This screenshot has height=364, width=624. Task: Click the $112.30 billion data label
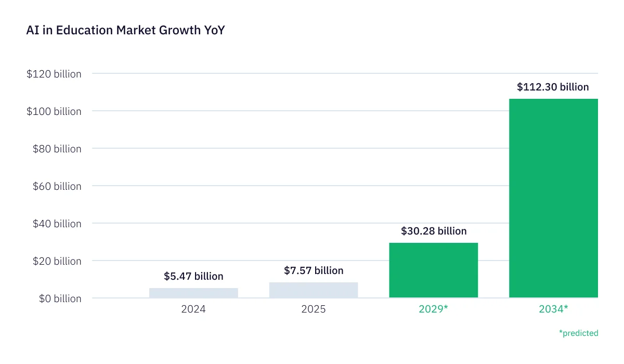553,87
